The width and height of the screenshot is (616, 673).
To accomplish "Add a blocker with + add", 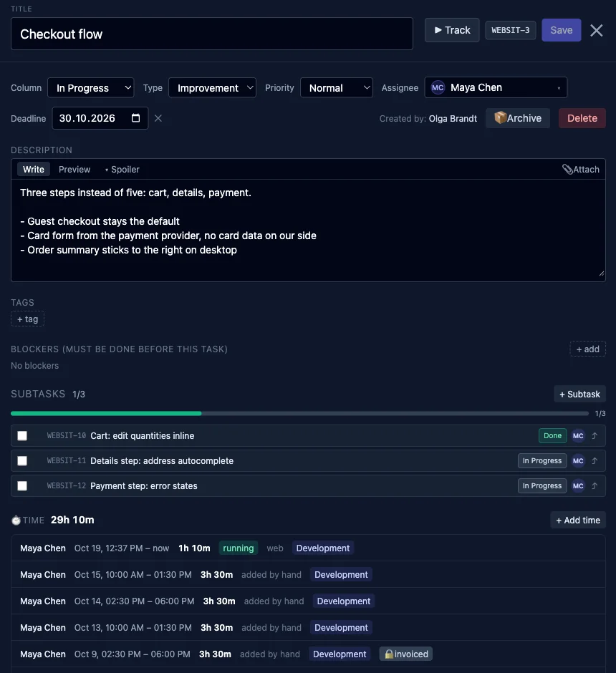I will point(587,349).
